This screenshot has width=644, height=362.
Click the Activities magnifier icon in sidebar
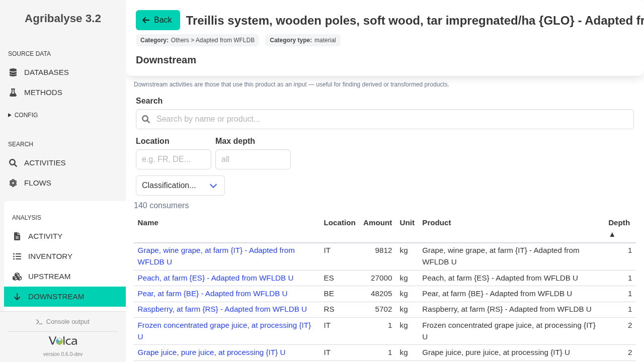tap(13, 163)
